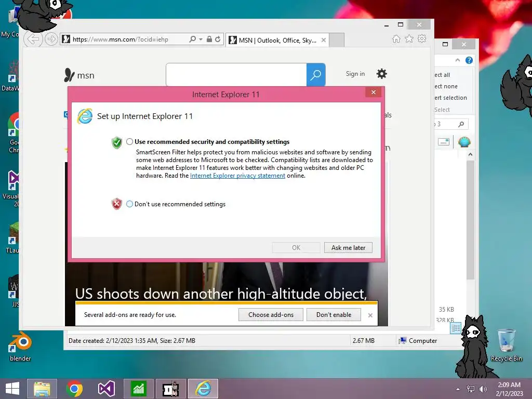This screenshot has width=532, height=399.
Task: Open the Internet Explorer privacy statement link
Action: [237, 176]
